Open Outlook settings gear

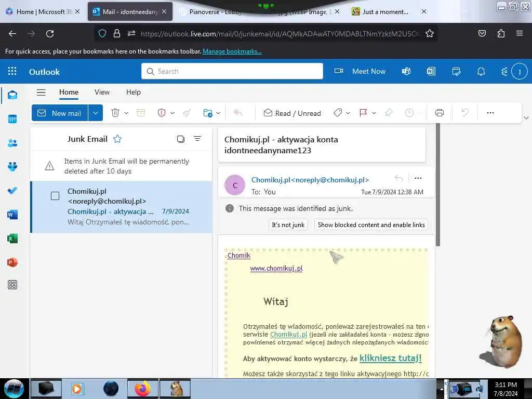(504, 71)
